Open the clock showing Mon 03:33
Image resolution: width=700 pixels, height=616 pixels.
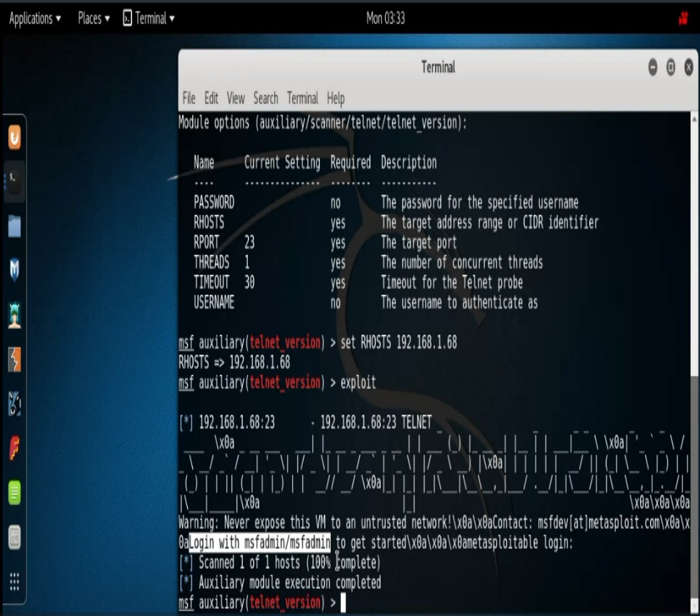pyautogui.click(x=385, y=19)
